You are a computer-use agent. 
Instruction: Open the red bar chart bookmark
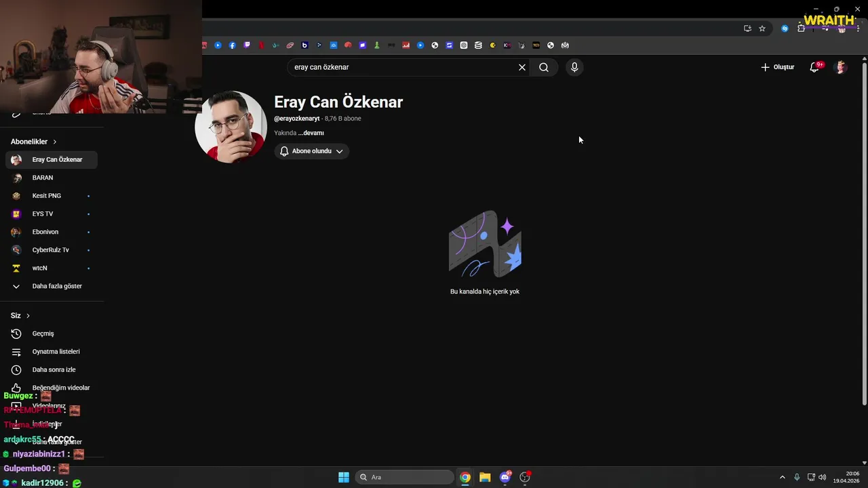point(406,45)
